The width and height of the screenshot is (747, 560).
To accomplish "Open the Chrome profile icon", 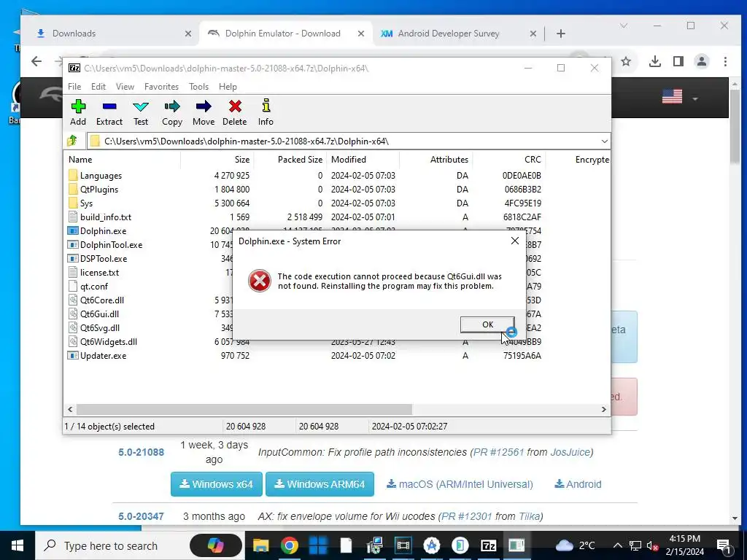I will click(702, 61).
